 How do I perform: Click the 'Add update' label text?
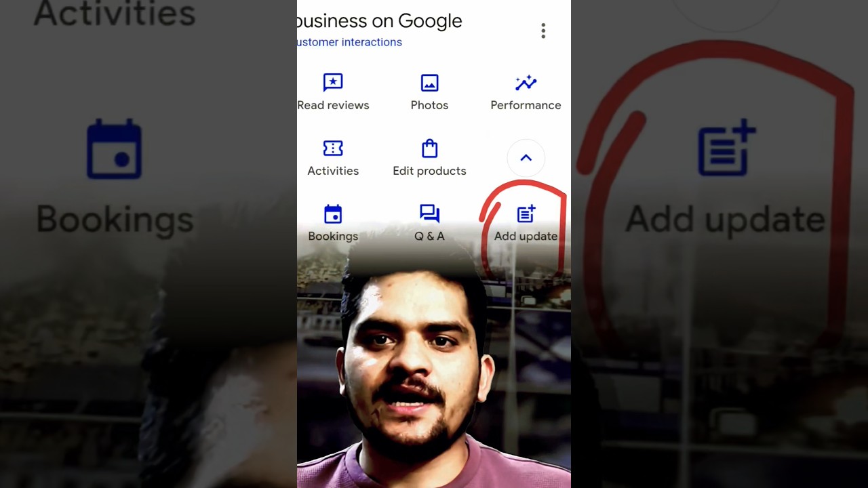click(x=526, y=236)
